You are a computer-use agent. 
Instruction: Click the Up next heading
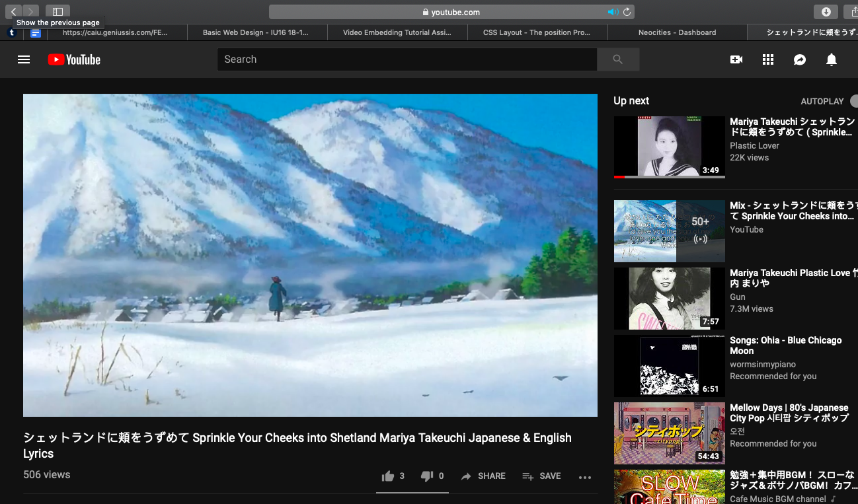(x=631, y=100)
